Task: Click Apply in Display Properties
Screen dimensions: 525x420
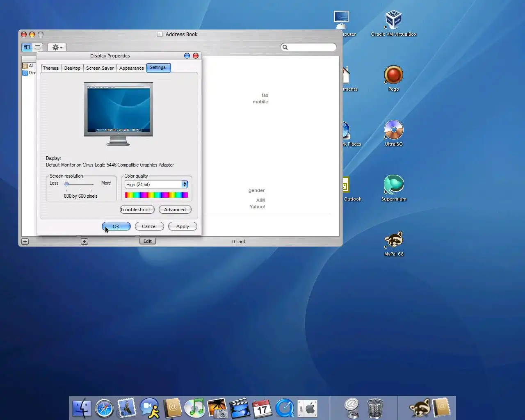Action: (183, 226)
